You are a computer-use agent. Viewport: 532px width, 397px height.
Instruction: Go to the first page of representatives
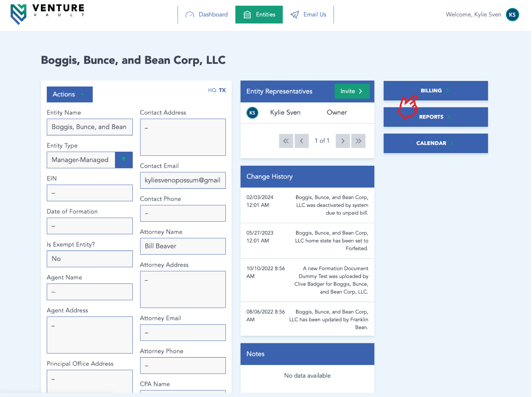[x=286, y=141]
